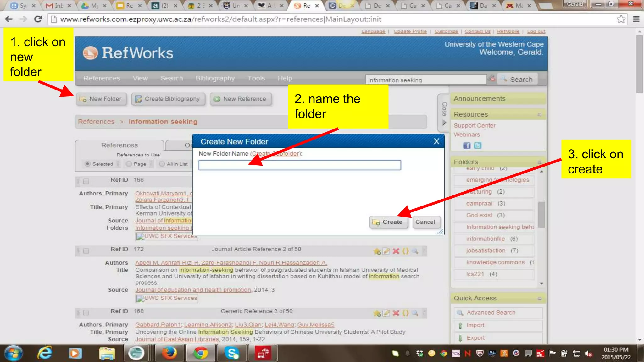Image resolution: width=644 pixels, height=362 pixels.
Task: Click attachment icon beside the search box
Action: (x=491, y=79)
